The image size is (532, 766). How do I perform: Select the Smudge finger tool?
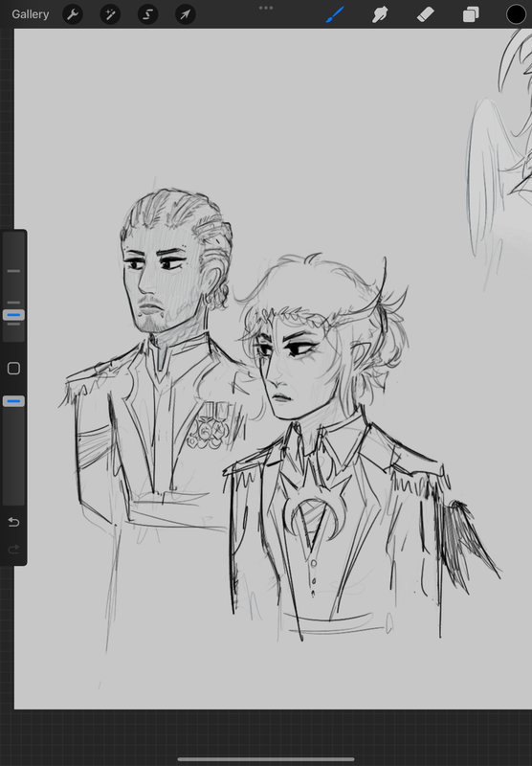380,14
